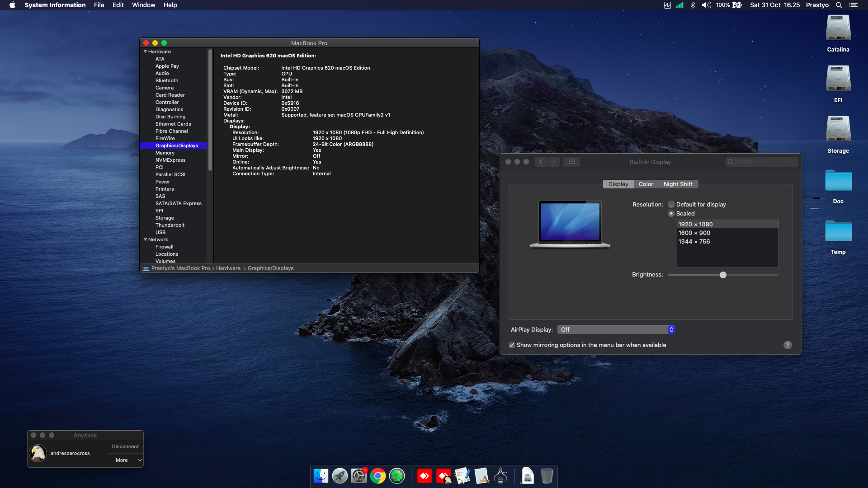Select Default for display resolution
This screenshot has height=488, width=868.
click(671, 204)
